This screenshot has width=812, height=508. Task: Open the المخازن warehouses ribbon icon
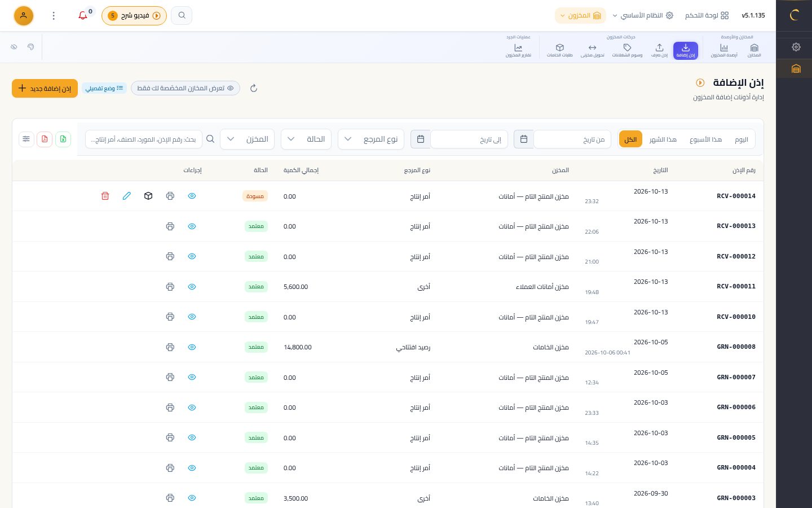(x=754, y=50)
